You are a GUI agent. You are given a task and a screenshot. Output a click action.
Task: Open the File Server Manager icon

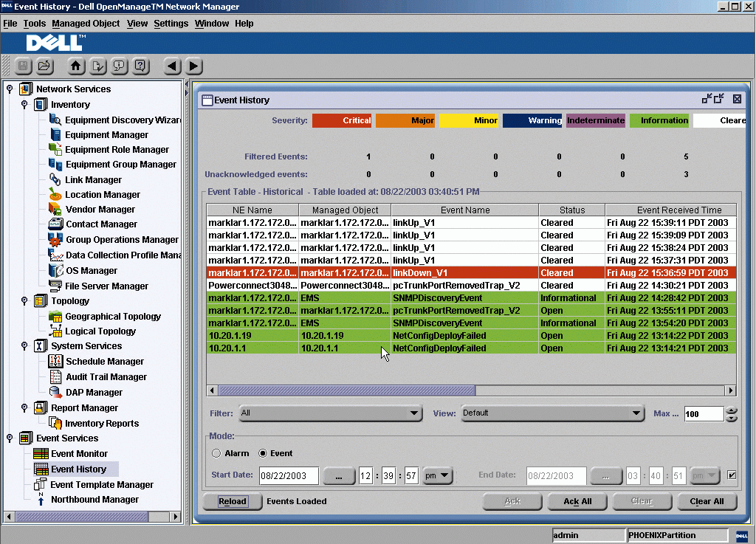click(55, 286)
